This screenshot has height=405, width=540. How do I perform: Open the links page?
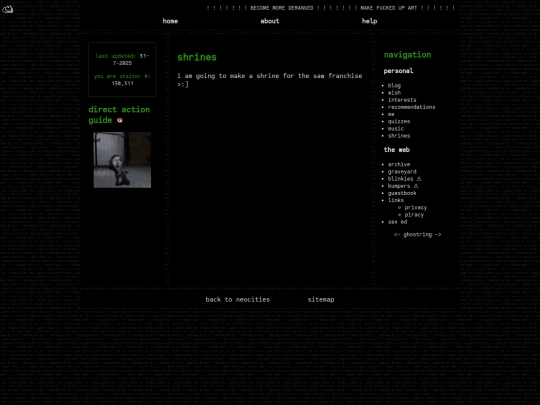(396, 200)
